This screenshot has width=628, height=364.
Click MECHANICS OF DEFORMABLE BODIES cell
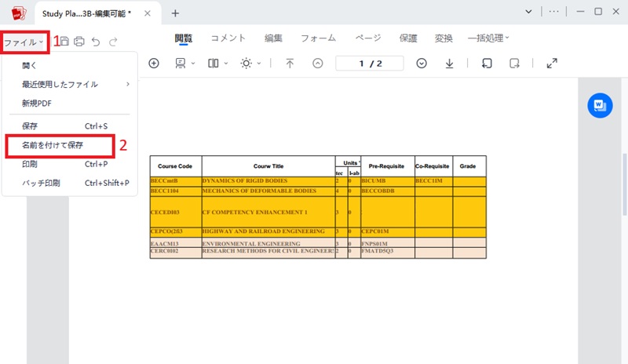pos(268,191)
